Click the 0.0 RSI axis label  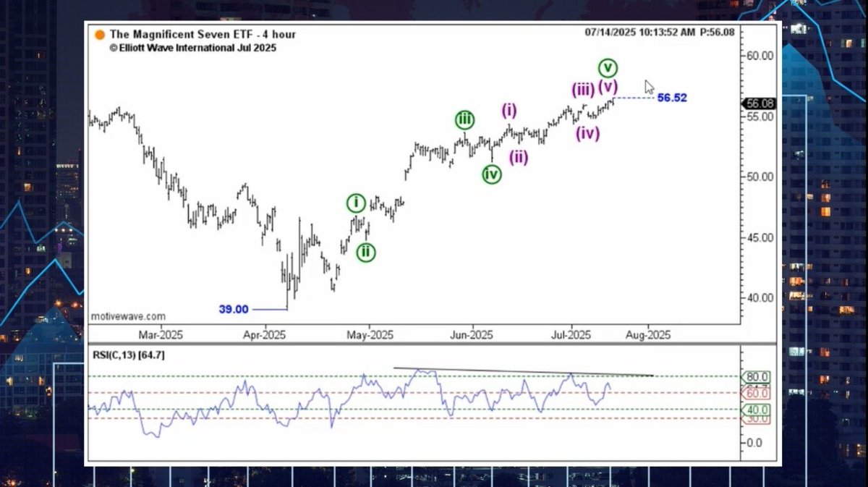754,442
